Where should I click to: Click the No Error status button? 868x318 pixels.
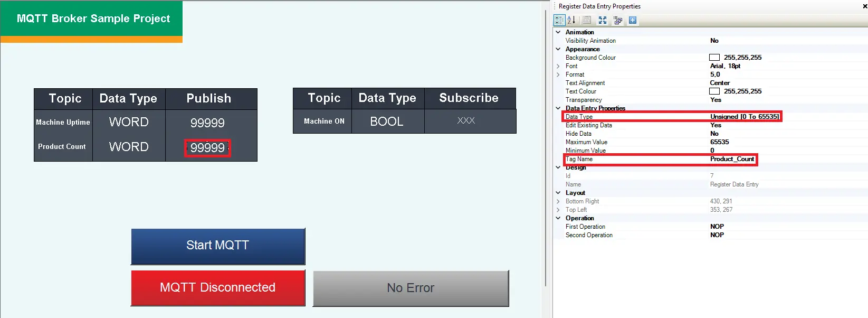click(x=411, y=288)
